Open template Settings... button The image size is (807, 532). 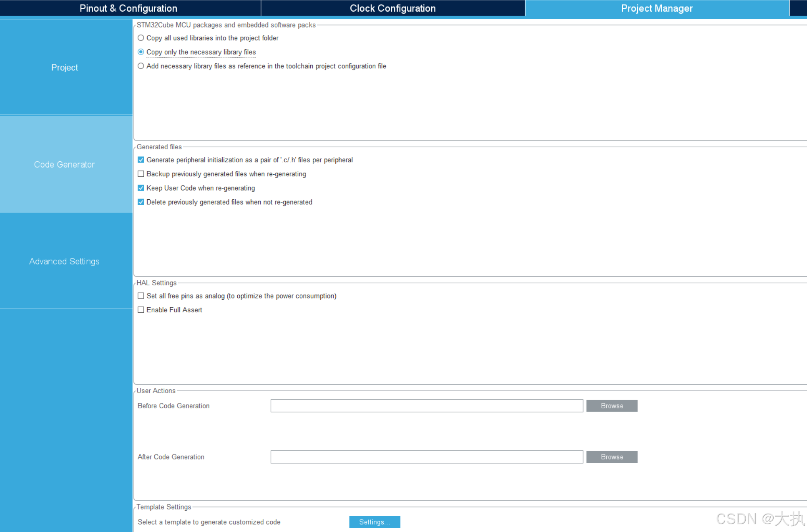point(374,522)
